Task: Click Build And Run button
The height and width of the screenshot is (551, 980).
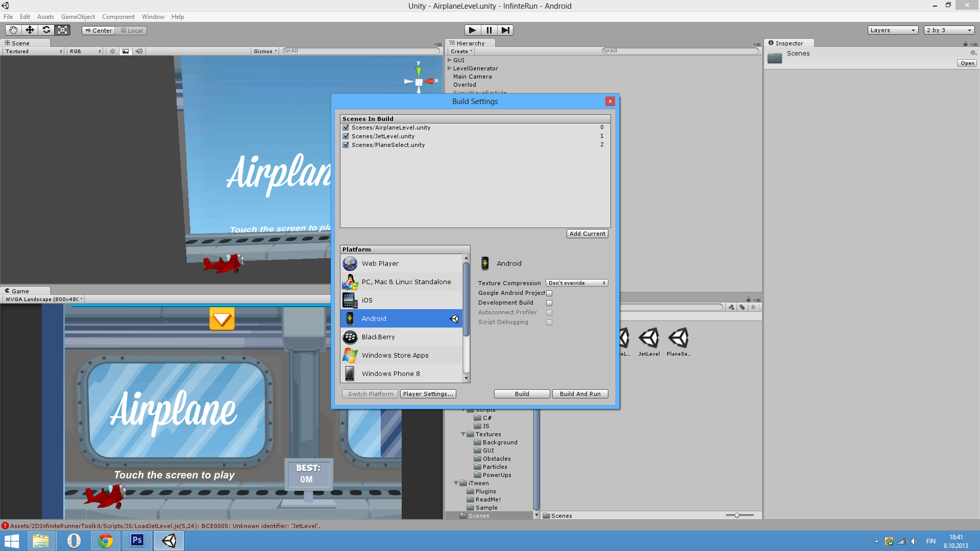Action: [580, 394]
